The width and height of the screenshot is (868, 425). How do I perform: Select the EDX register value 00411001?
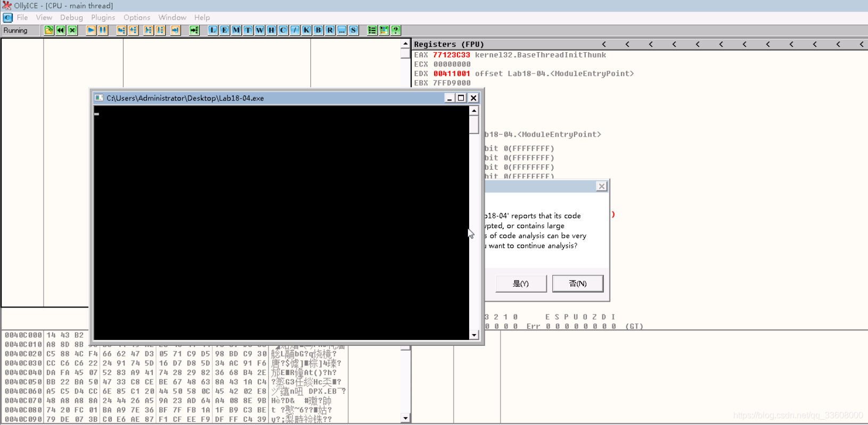[x=452, y=73]
